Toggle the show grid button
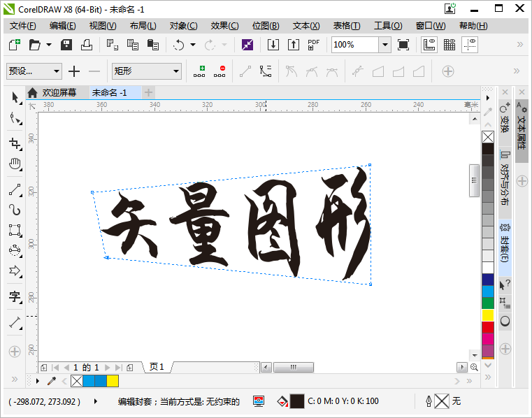The height and width of the screenshot is (418, 532). [x=450, y=45]
